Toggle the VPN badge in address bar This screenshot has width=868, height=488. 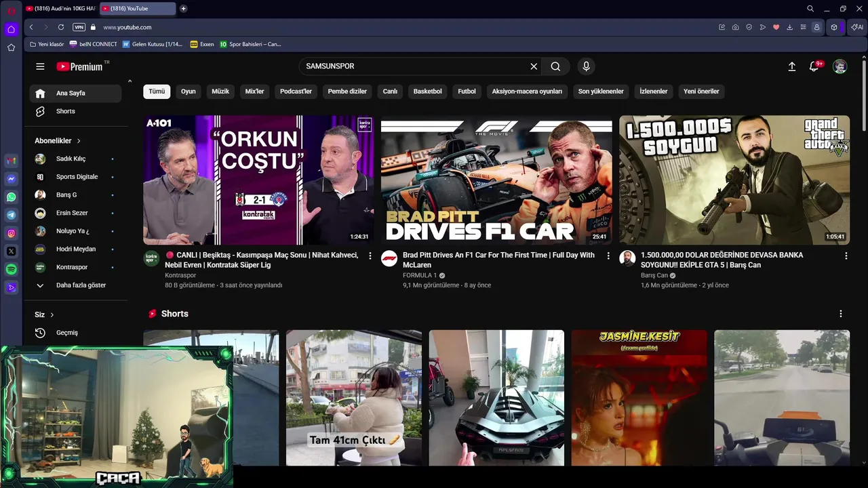pos(79,27)
